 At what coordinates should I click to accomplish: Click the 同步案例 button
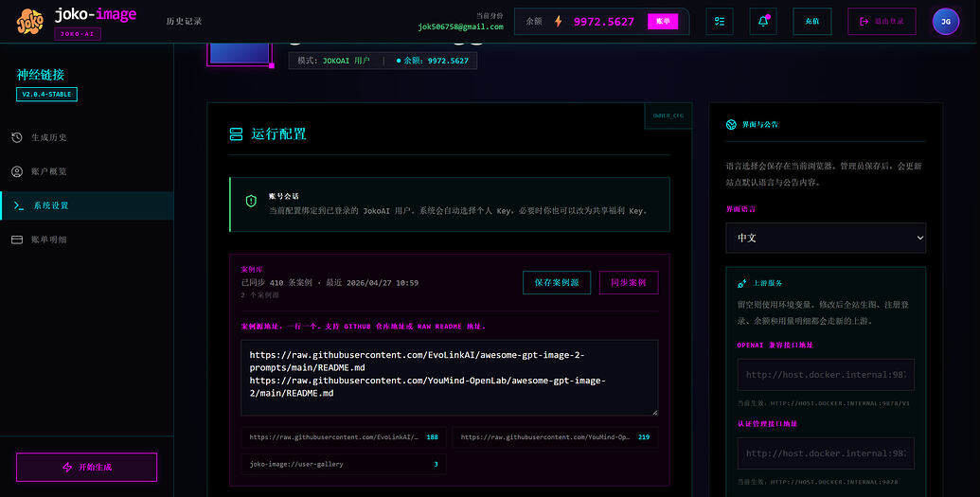(x=628, y=282)
